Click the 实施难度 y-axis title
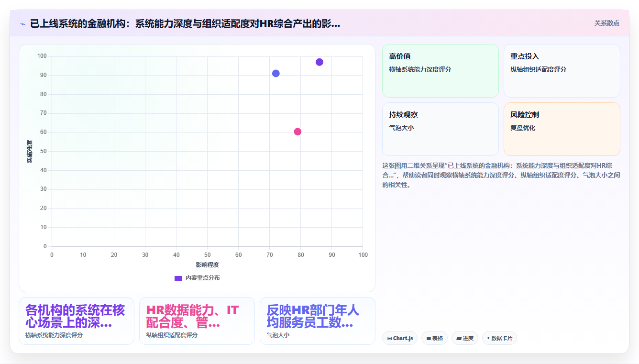 pyautogui.click(x=30, y=152)
